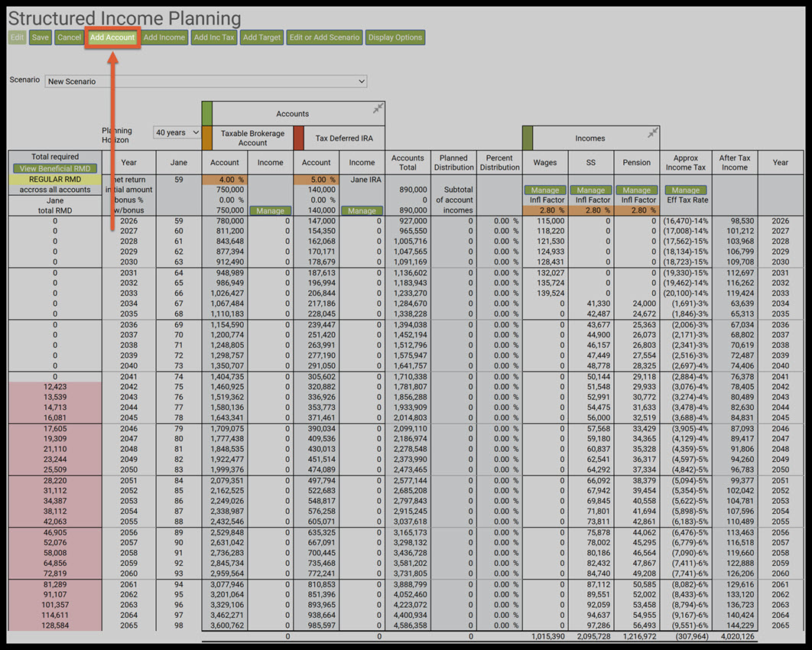The width and height of the screenshot is (812, 650).
Task: Click the olive Incomes color swatch
Action: tap(527, 138)
